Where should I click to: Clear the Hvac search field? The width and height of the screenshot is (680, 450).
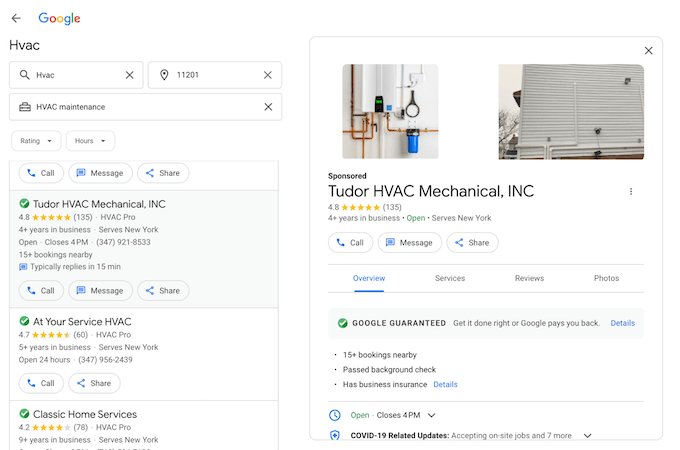tap(129, 75)
